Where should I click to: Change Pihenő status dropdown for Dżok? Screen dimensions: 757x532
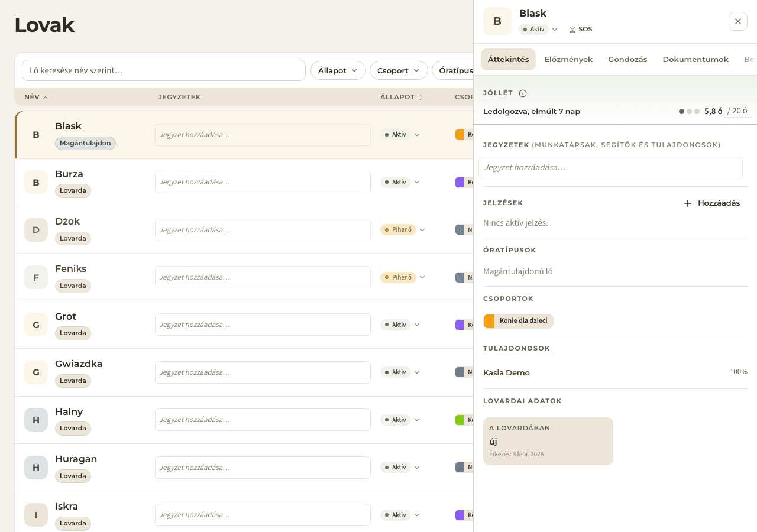coord(403,229)
